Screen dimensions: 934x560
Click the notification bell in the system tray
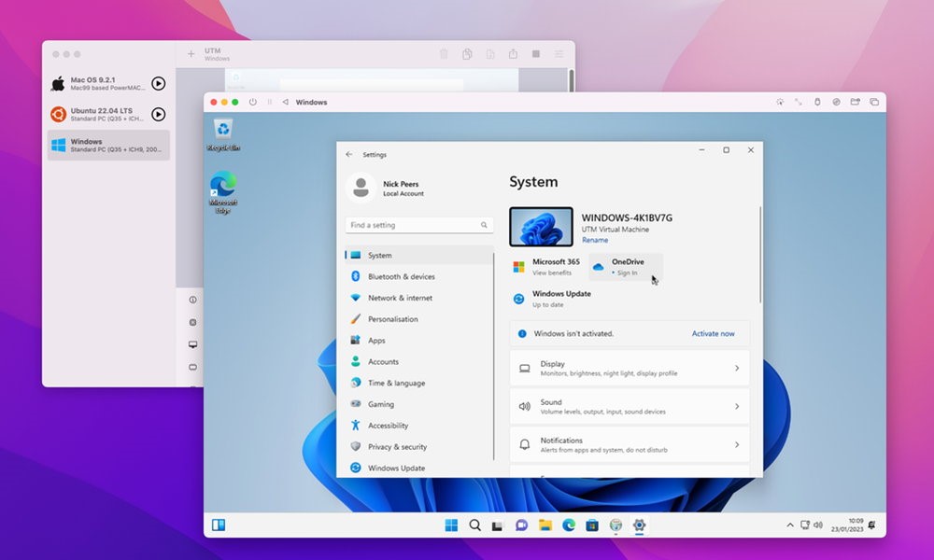tap(872, 525)
